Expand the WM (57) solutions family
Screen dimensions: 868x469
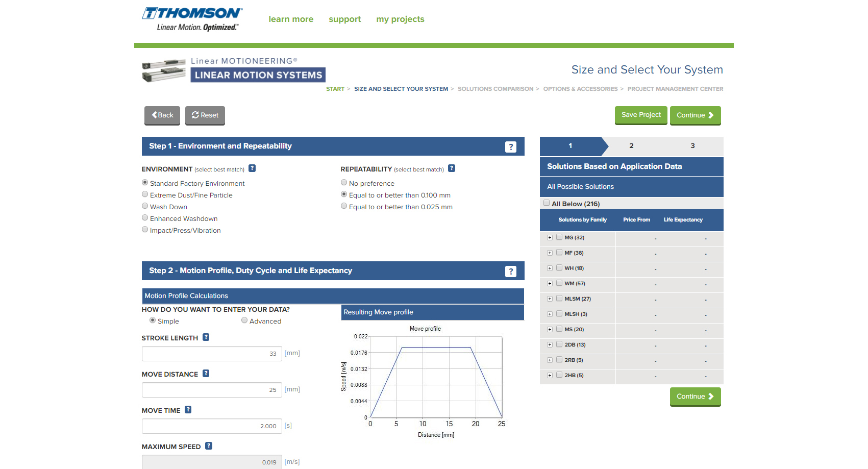tap(550, 283)
